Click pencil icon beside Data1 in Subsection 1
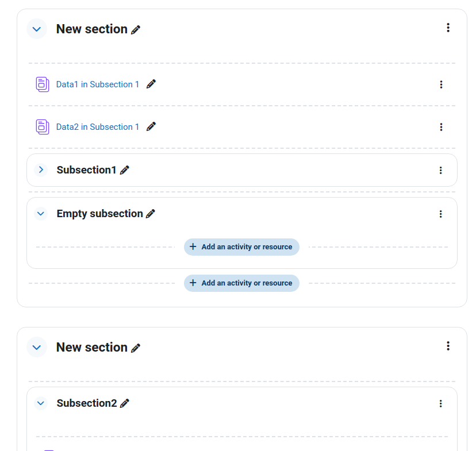The width and height of the screenshot is (476, 451). coord(151,84)
